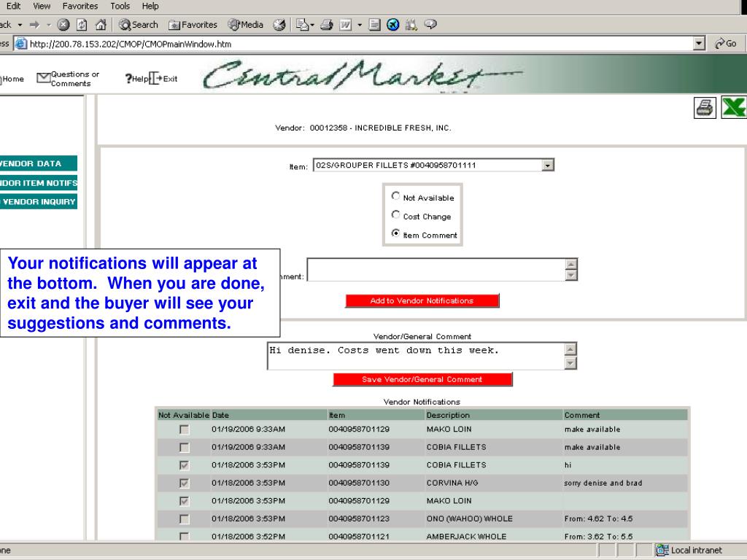Click the page icon in the address bar
The width and height of the screenshot is (747, 560).
pyautogui.click(x=21, y=44)
